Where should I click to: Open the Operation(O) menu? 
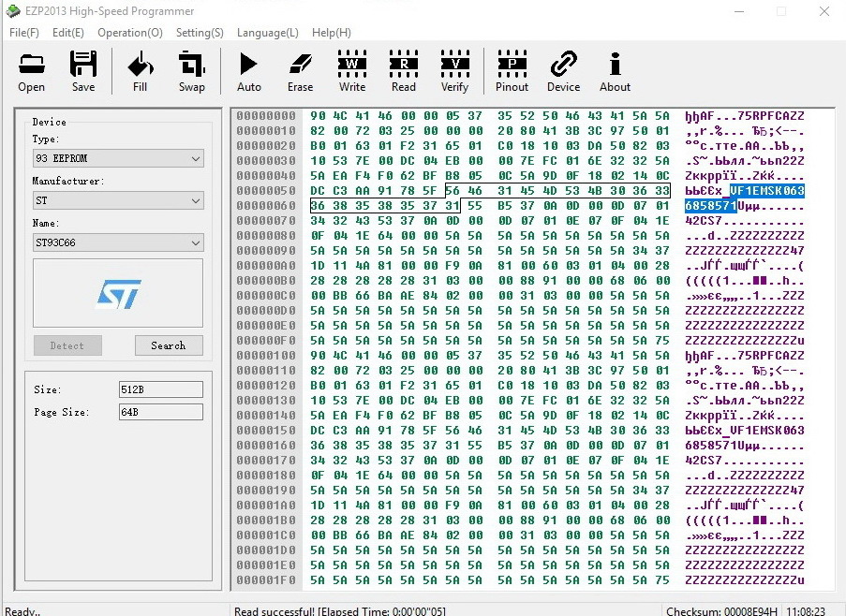(130, 33)
